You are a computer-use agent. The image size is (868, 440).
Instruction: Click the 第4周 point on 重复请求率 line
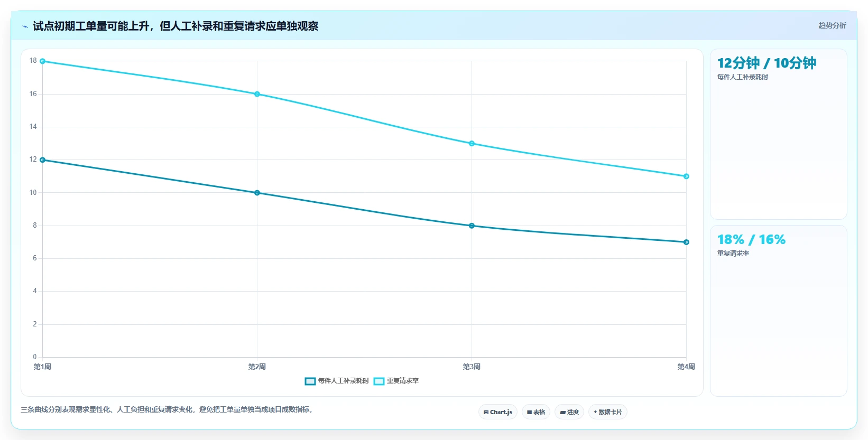pyautogui.click(x=686, y=176)
